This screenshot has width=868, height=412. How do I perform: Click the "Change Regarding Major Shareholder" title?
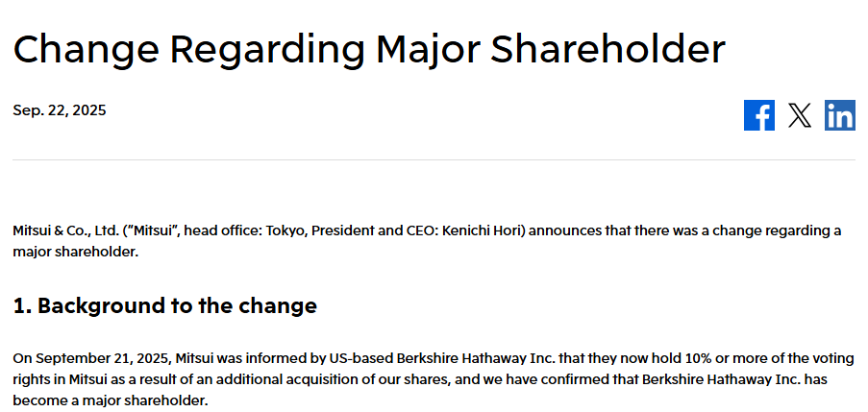pos(368,48)
